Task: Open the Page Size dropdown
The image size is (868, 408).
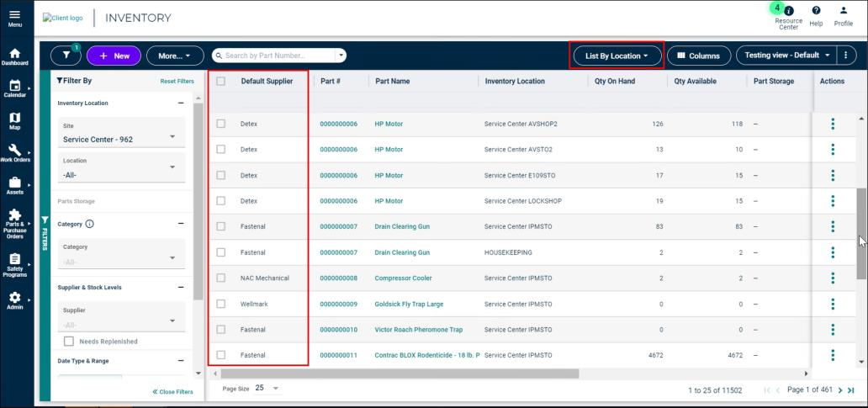Action: click(x=267, y=388)
